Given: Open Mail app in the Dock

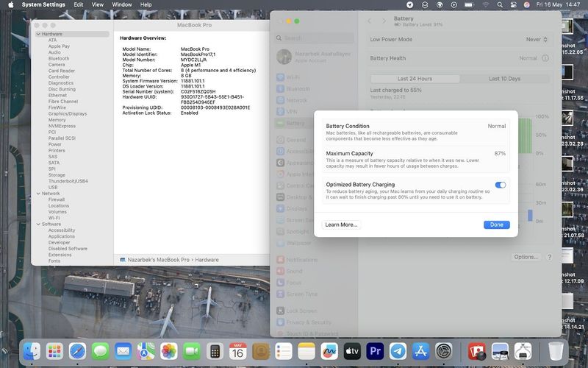Looking at the screenshot, I should coord(123,352).
